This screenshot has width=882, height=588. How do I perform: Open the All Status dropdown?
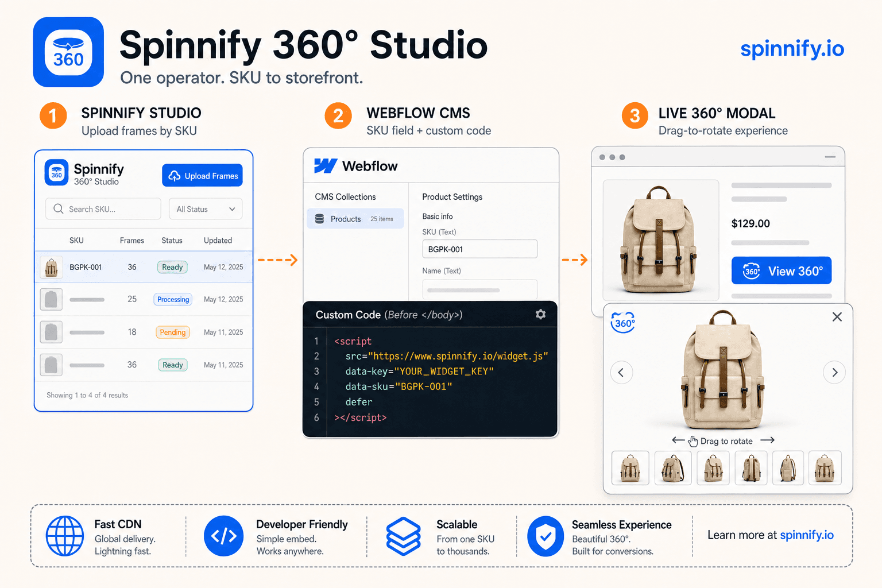pyautogui.click(x=206, y=209)
